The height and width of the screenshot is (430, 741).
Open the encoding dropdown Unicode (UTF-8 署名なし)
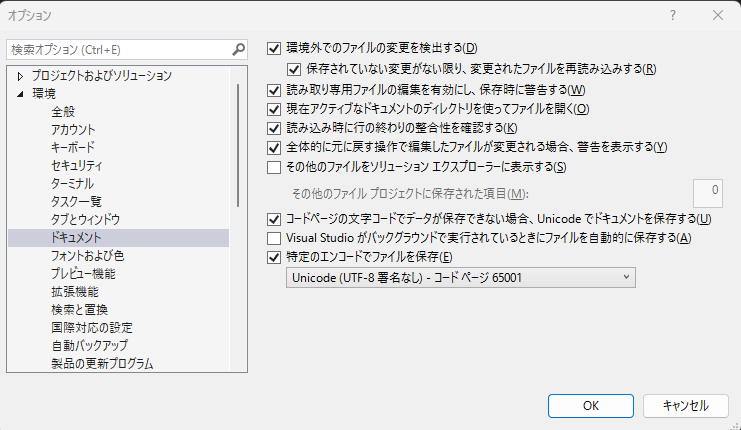459,277
